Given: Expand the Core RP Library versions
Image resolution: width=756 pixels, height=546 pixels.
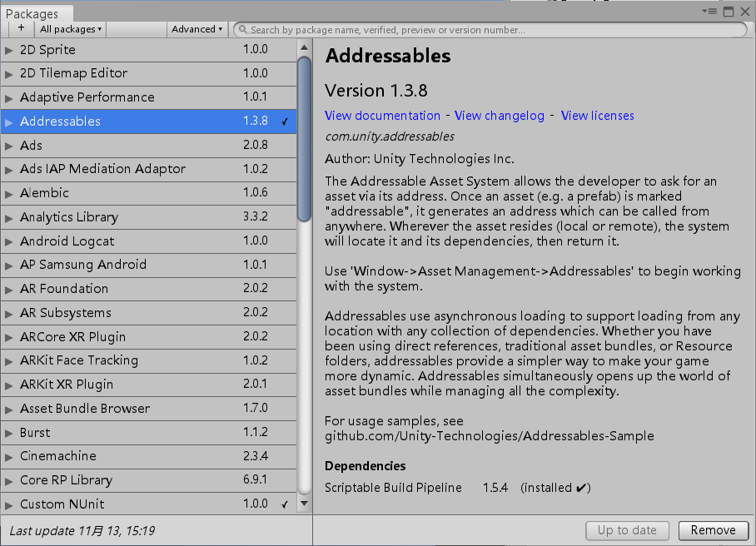Looking at the screenshot, I should (8, 481).
